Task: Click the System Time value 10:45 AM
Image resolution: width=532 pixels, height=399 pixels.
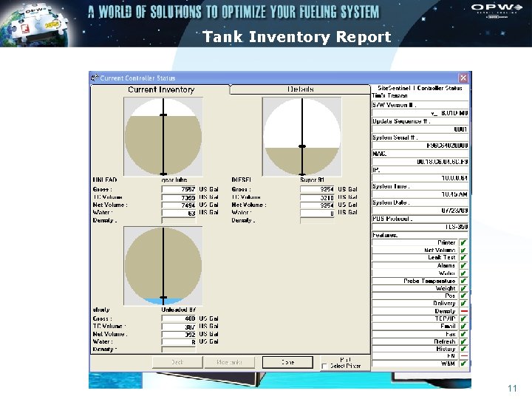Action: point(420,194)
